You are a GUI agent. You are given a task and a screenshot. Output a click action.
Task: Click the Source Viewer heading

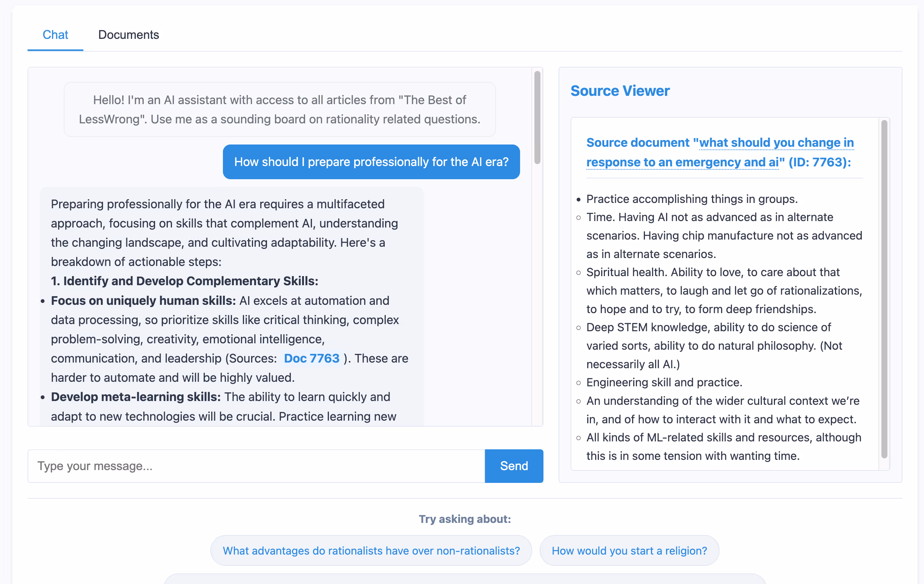click(620, 91)
